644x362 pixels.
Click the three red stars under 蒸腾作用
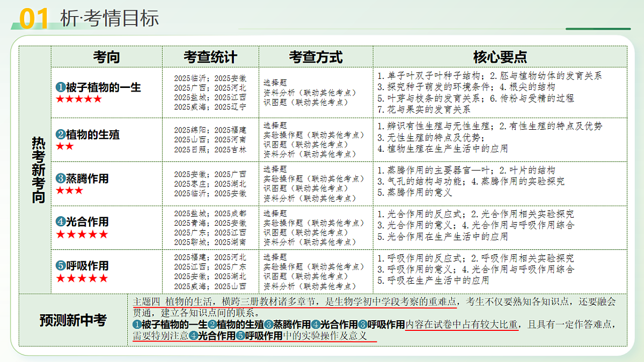69,190
